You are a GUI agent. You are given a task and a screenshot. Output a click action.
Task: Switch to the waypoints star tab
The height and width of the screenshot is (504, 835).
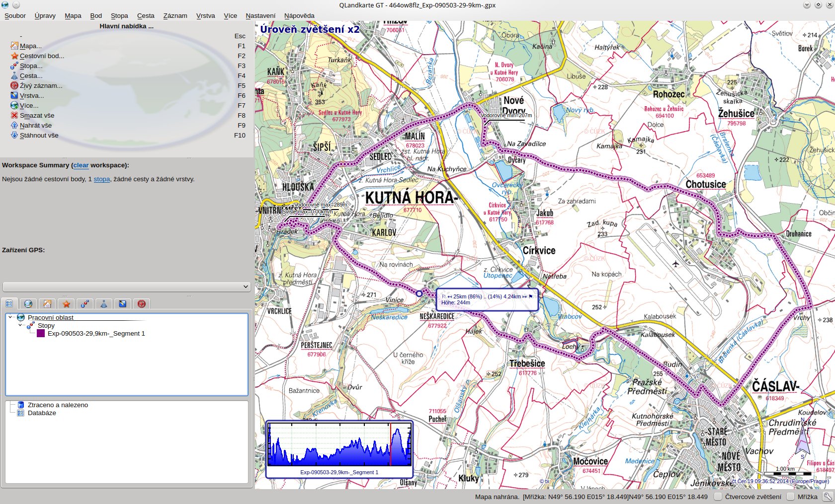(x=66, y=303)
